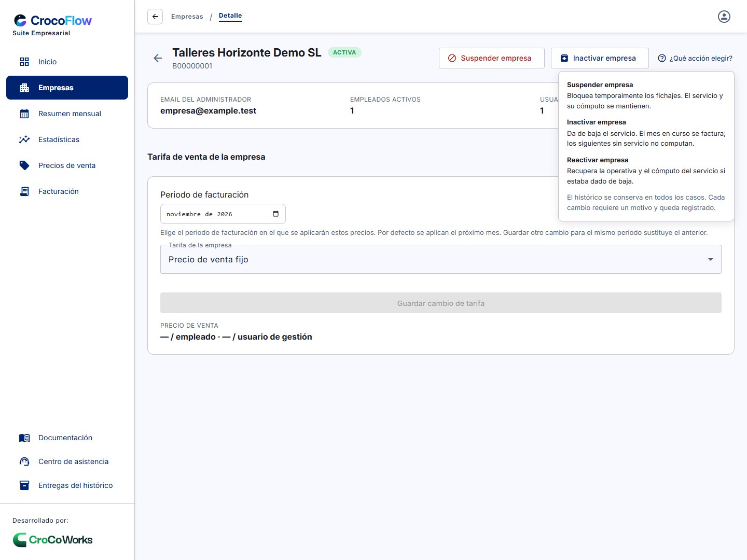Click the Centro de asistencia headset icon
Image resolution: width=747 pixels, height=560 pixels.
tap(24, 461)
